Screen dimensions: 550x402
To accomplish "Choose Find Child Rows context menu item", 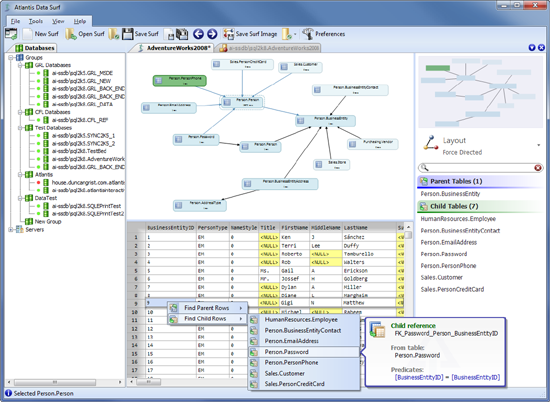I will pyautogui.click(x=208, y=319).
